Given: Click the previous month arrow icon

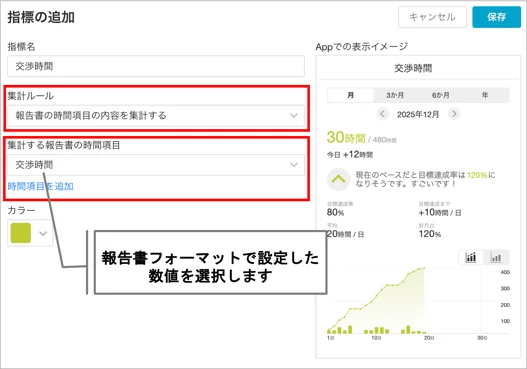Looking at the screenshot, I should (382, 114).
